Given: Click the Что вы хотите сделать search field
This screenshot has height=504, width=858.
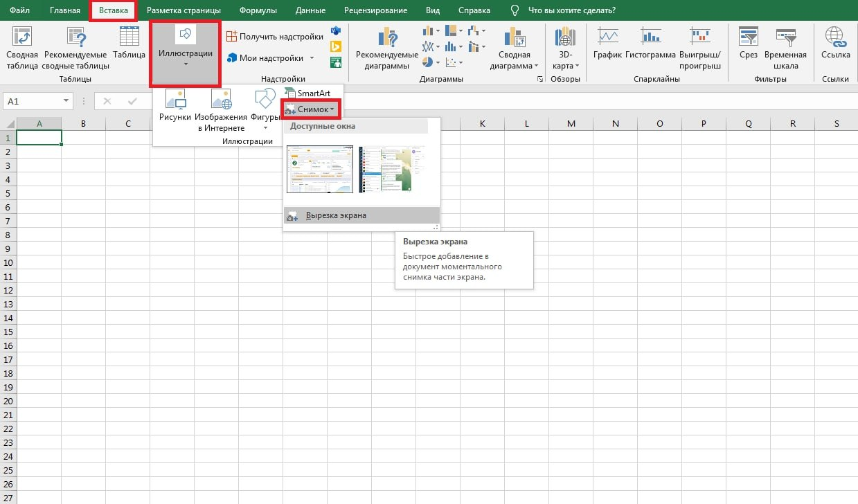Looking at the screenshot, I should (x=571, y=10).
